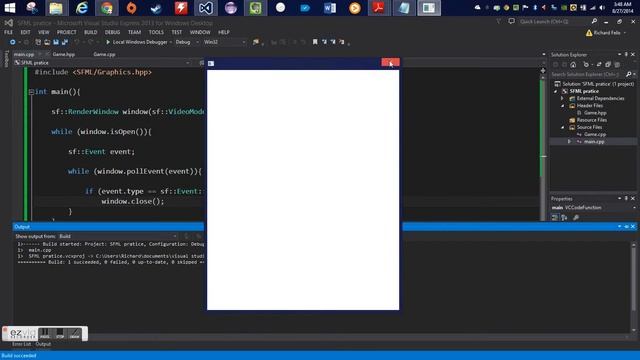Click the Property Pages wrench icon

coord(576,217)
